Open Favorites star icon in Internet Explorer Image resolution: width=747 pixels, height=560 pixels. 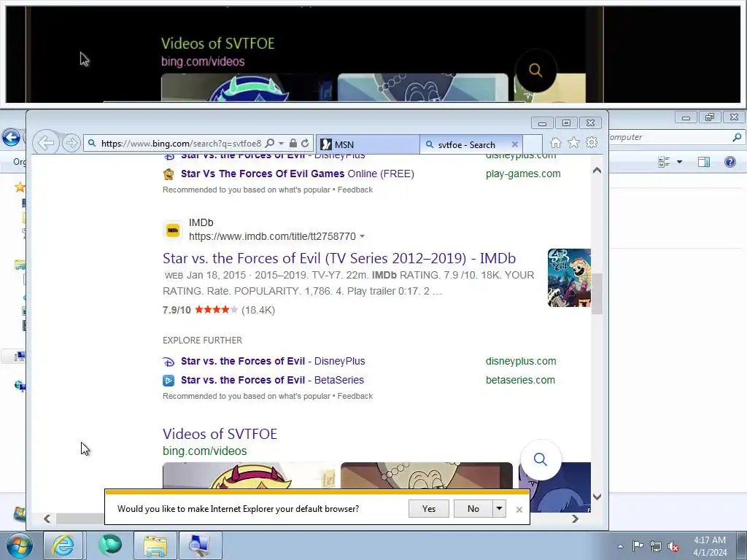pos(573,142)
